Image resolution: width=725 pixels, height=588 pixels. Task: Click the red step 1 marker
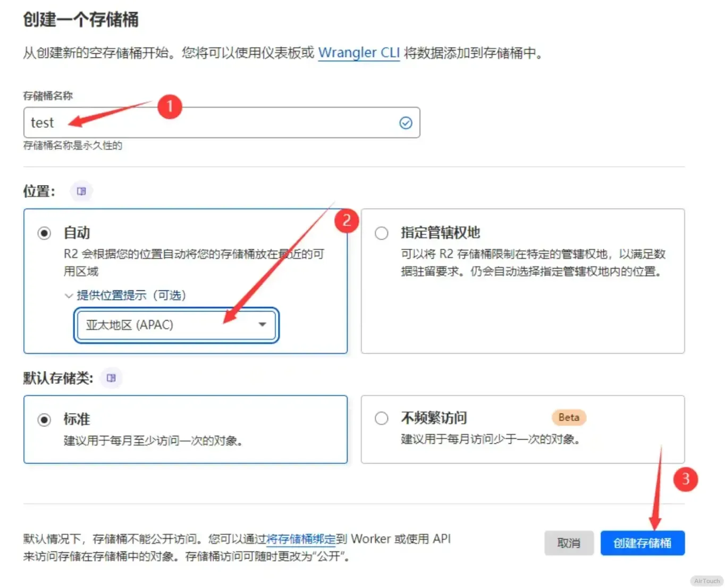170,106
